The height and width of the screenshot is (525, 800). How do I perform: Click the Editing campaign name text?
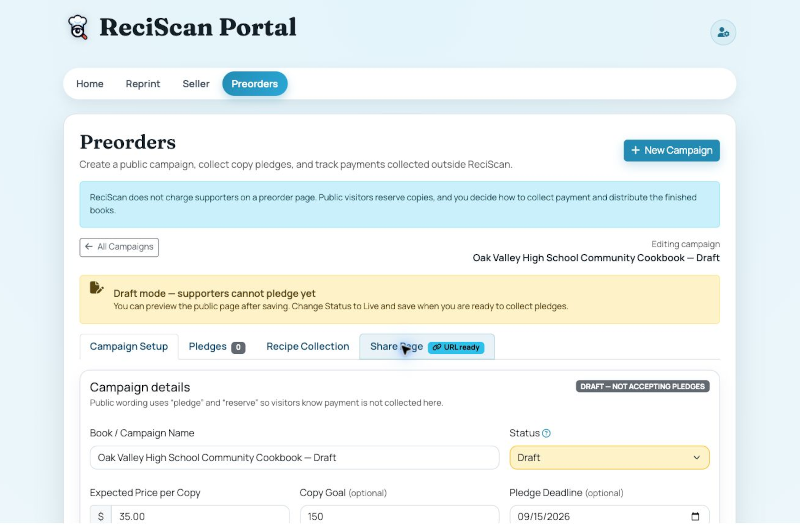(596, 258)
